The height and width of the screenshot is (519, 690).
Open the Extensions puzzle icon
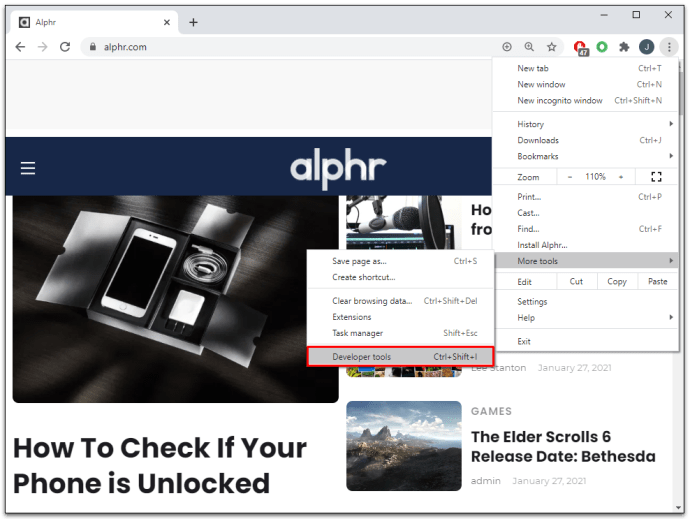point(624,47)
